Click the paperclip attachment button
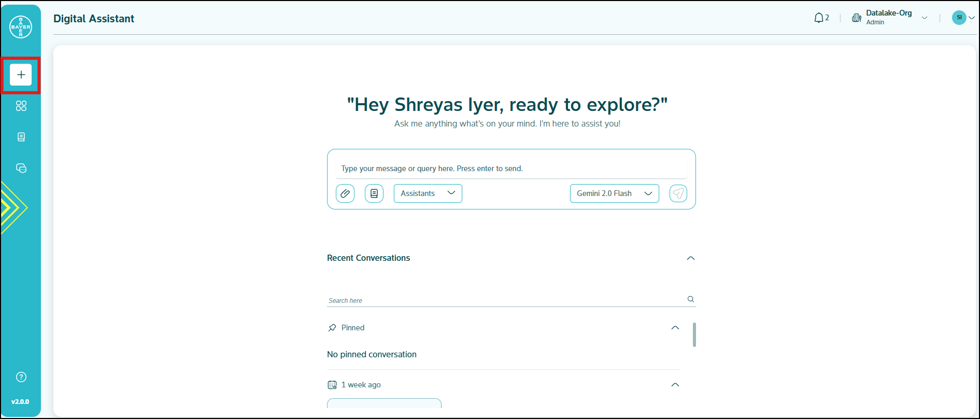980x419 pixels. click(x=345, y=193)
